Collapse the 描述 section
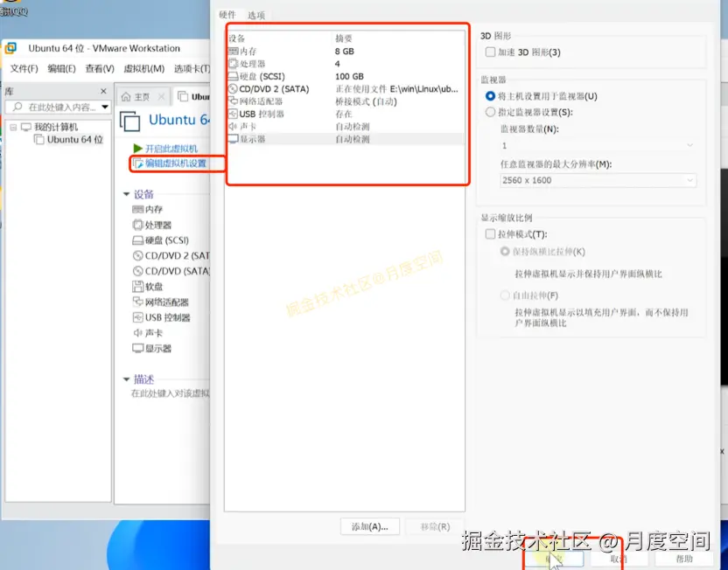728x570 pixels. (126, 379)
